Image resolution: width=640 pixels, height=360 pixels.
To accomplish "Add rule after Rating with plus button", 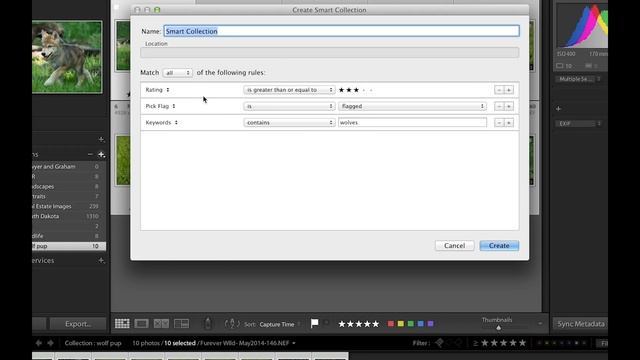I will click(509, 90).
